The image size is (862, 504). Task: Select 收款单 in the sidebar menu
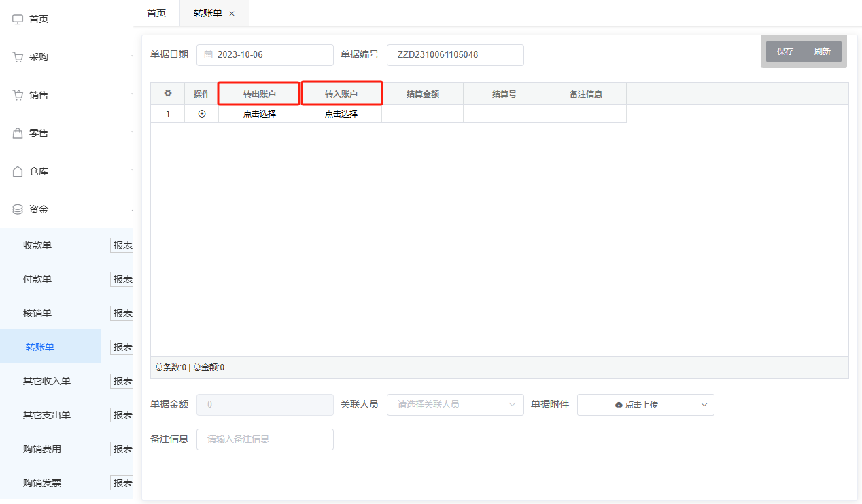[37, 245]
